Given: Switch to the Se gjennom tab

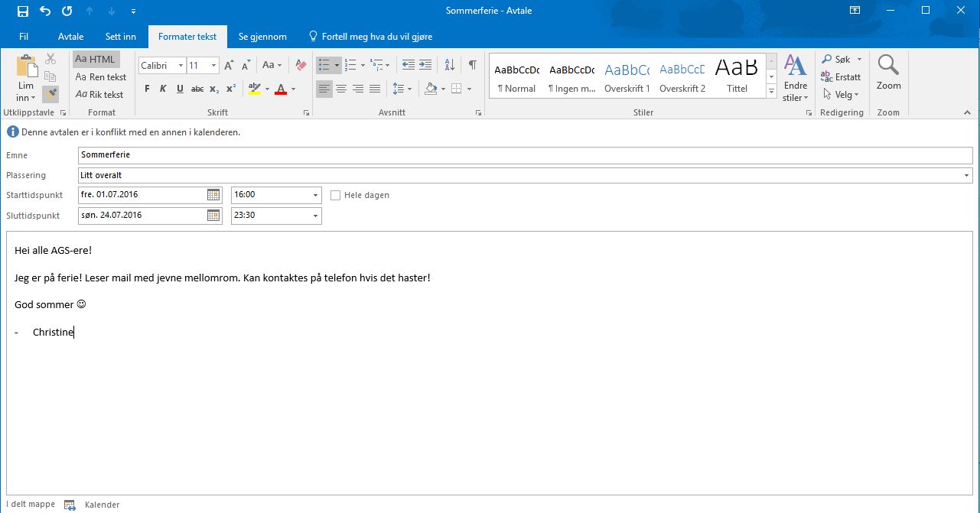Looking at the screenshot, I should tap(262, 36).
